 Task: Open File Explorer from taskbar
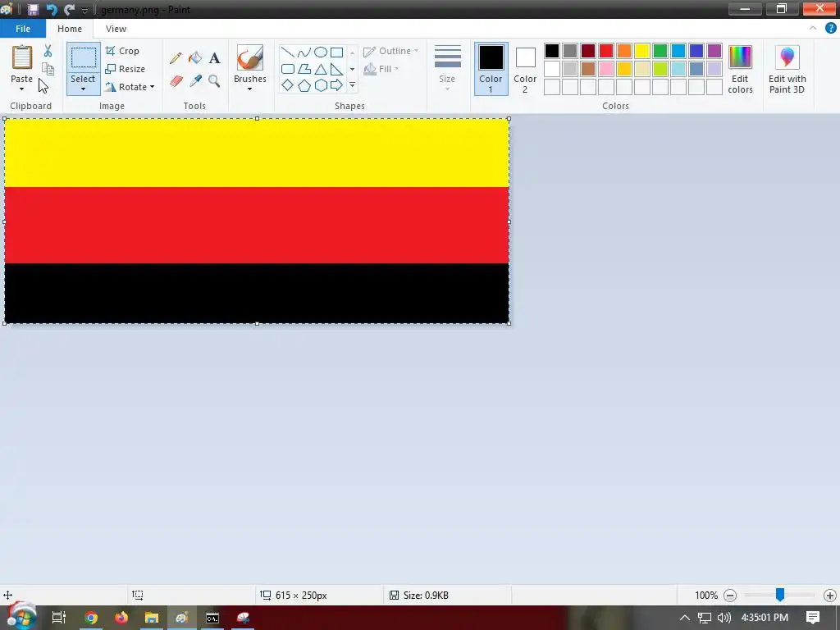click(x=152, y=618)
